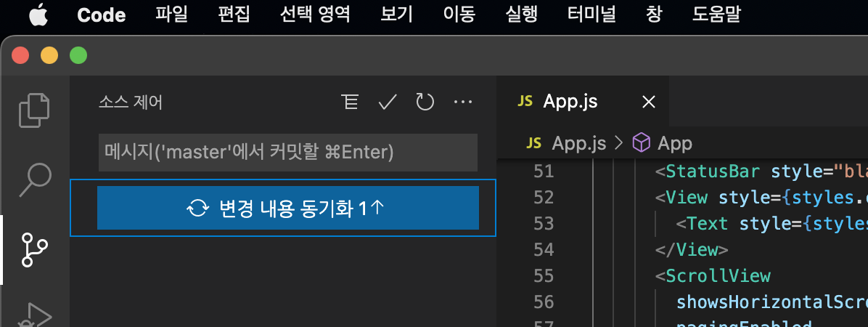The image size is (868, 327).
Task: Switch to the App.js editor tab
Action: pos(583,102)
